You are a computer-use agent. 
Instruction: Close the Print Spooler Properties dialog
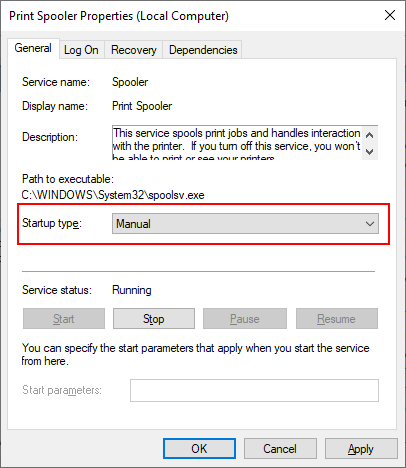pos(390,15)
